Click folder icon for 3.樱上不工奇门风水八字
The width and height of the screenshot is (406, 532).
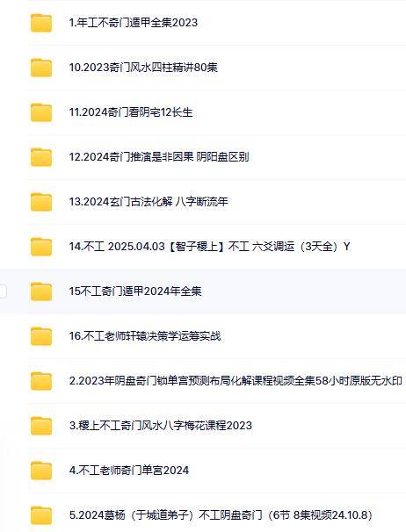pyautogui.click(x=41, y=426)
